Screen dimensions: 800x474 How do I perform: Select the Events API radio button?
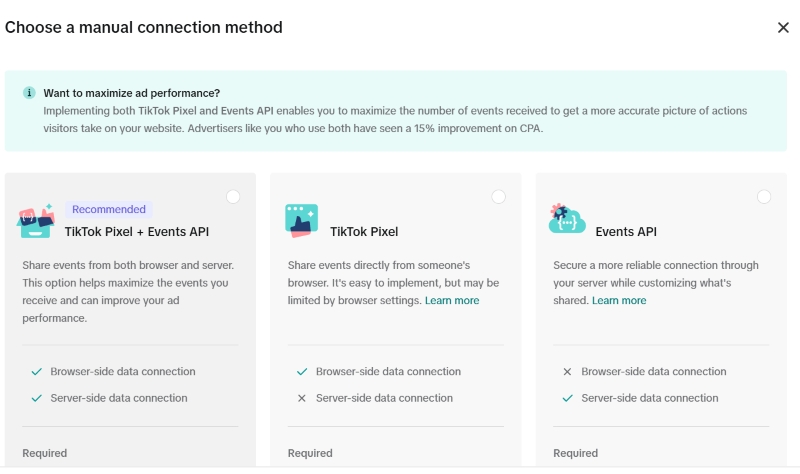[764, 197]
